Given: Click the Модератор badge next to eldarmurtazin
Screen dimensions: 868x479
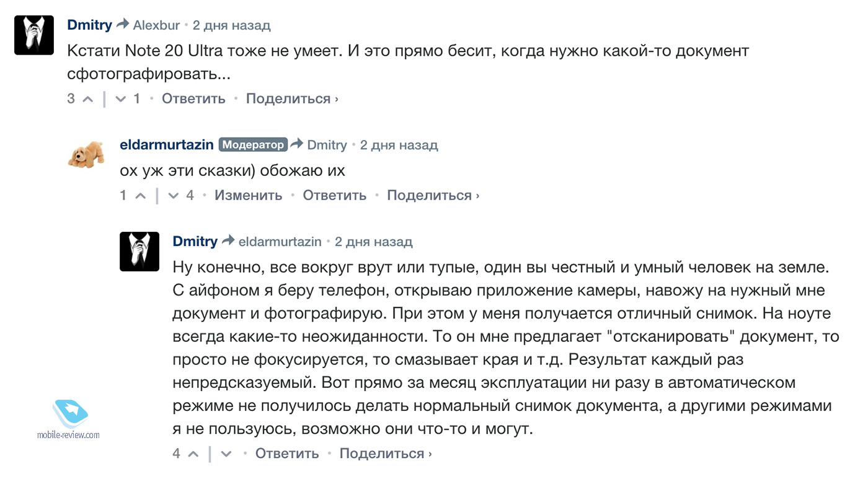Looking at the screenshot, I should (253, 145).
